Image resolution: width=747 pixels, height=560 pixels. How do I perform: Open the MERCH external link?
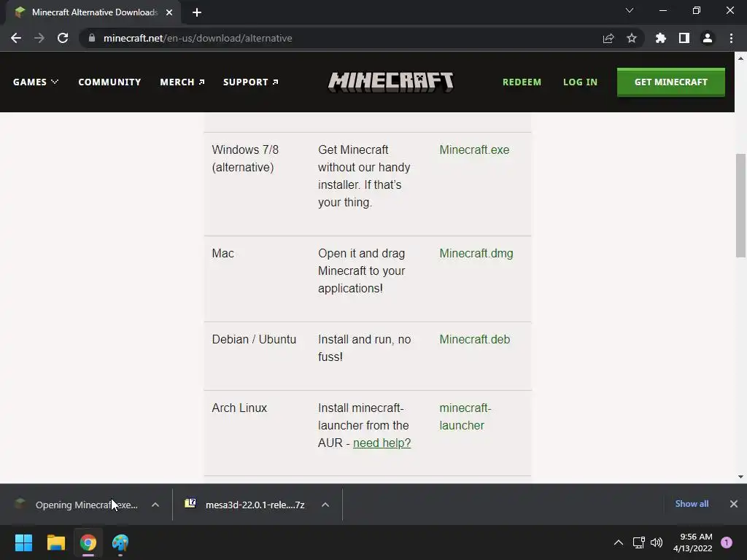pos(182,82)
